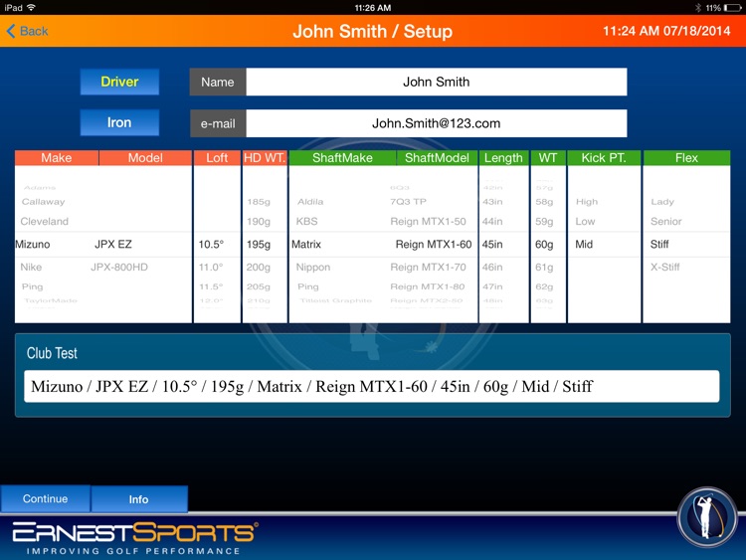Tap selected 45in length value

pos(492,244)
